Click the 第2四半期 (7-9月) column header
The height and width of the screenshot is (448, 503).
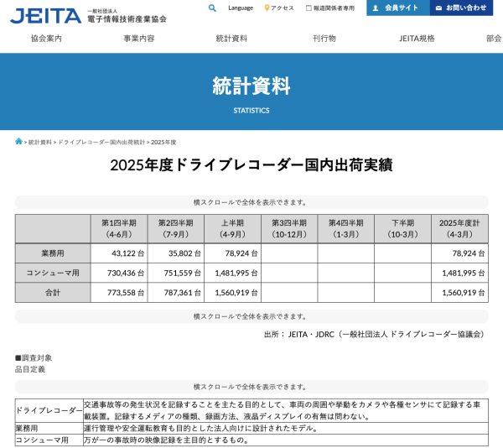pos(176,228)
